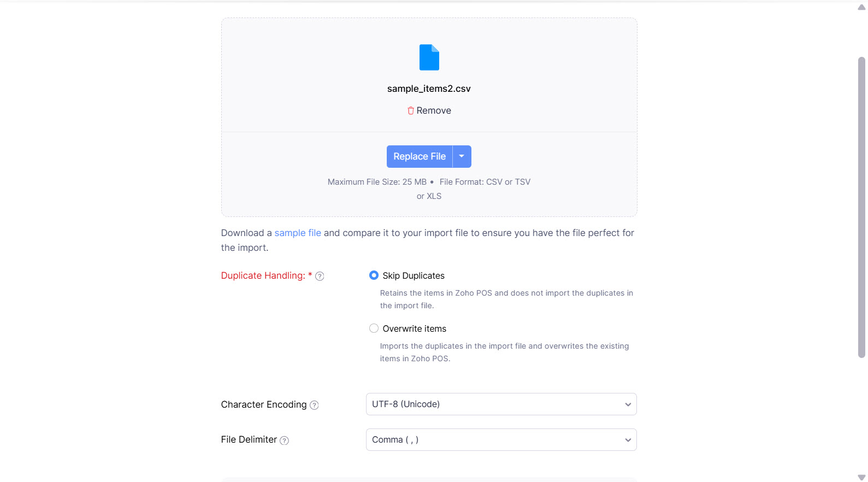The image size is (868, 482).
Task: Choose the Skip Duplicates label
Action: (x=414, y=276)
